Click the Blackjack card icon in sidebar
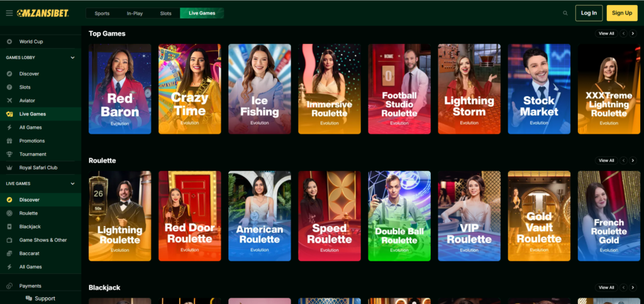The width and height of the screenshot is (644, 304). (10, 227)
